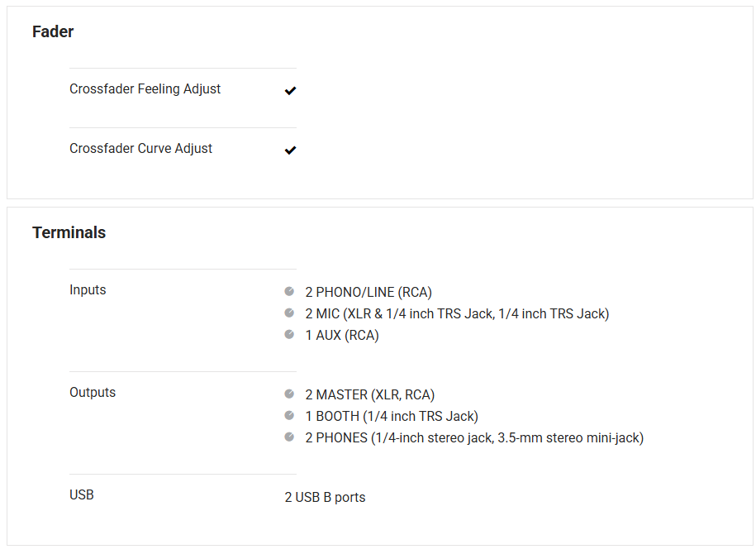
Task: Click the knob bullet beside 2 PHONES
Action: 289,437
